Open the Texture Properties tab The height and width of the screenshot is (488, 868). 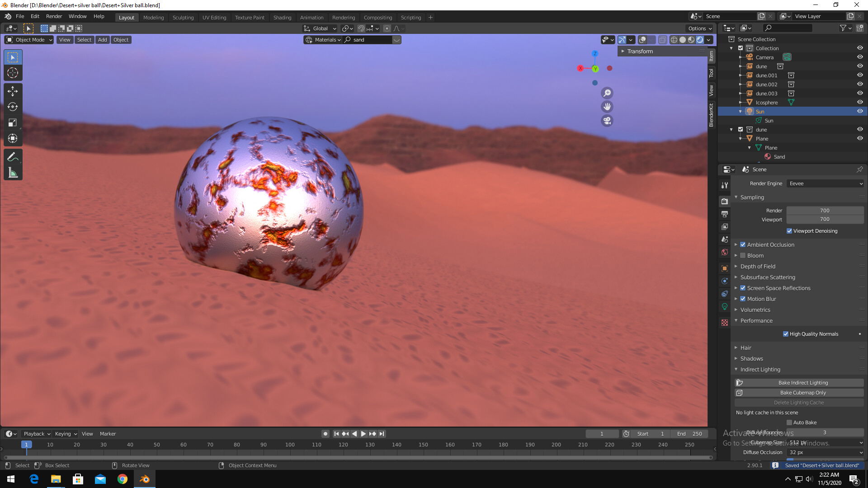click(x=725, y=323)
